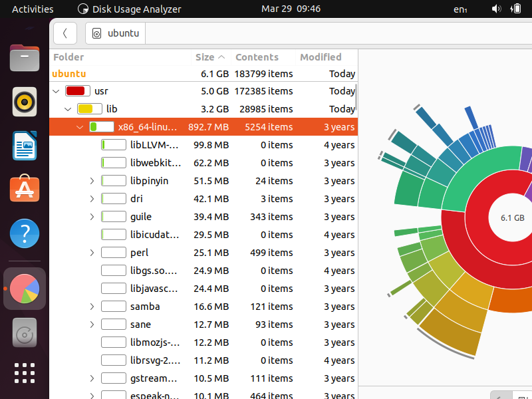Collapse the x86_64-linux folder row
The width and height of the screenshot is (532, 399).
pyautogui.click(x=80, y=127)
